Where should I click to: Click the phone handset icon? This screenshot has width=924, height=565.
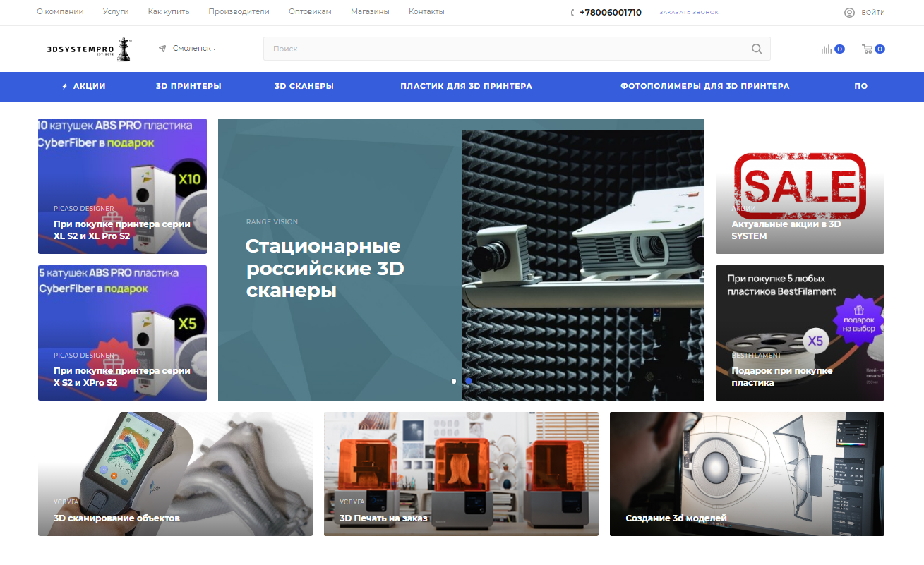tap(572, 13)
